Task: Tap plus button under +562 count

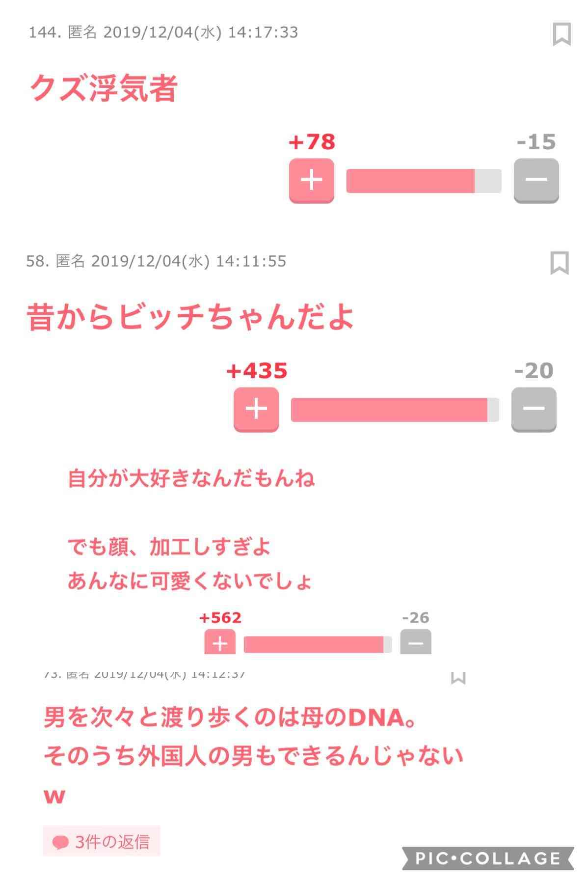Action: click(x=220, y=641)
